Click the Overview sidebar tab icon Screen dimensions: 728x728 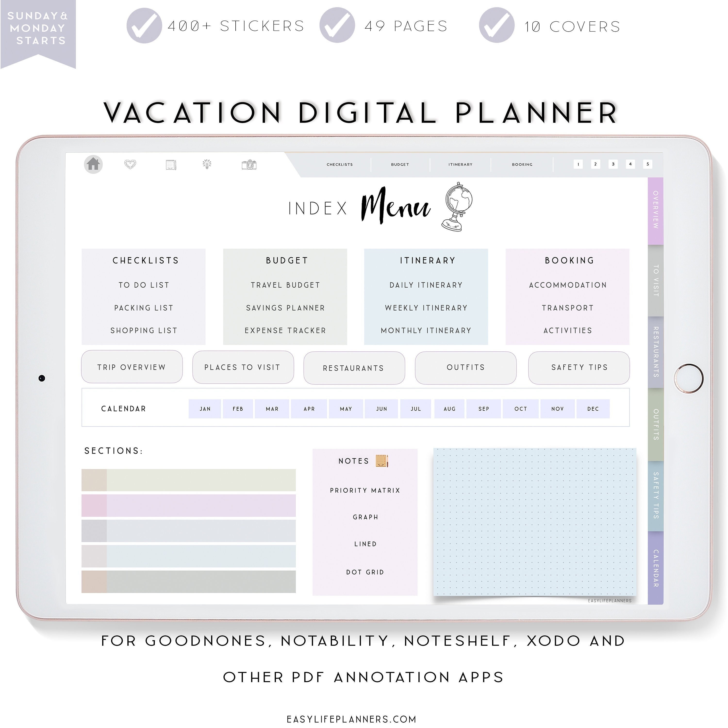(x=659, y=207)
